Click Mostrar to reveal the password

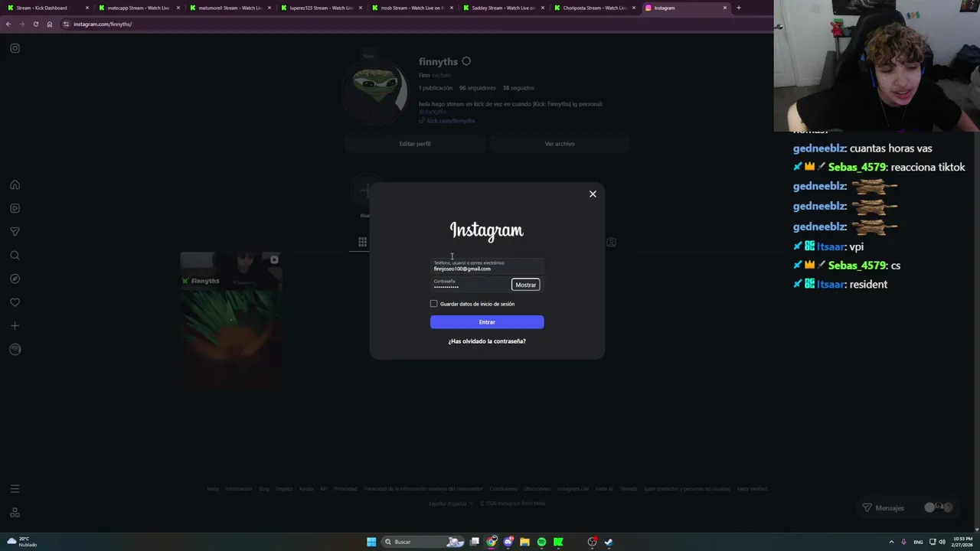(x=525, y=285)
